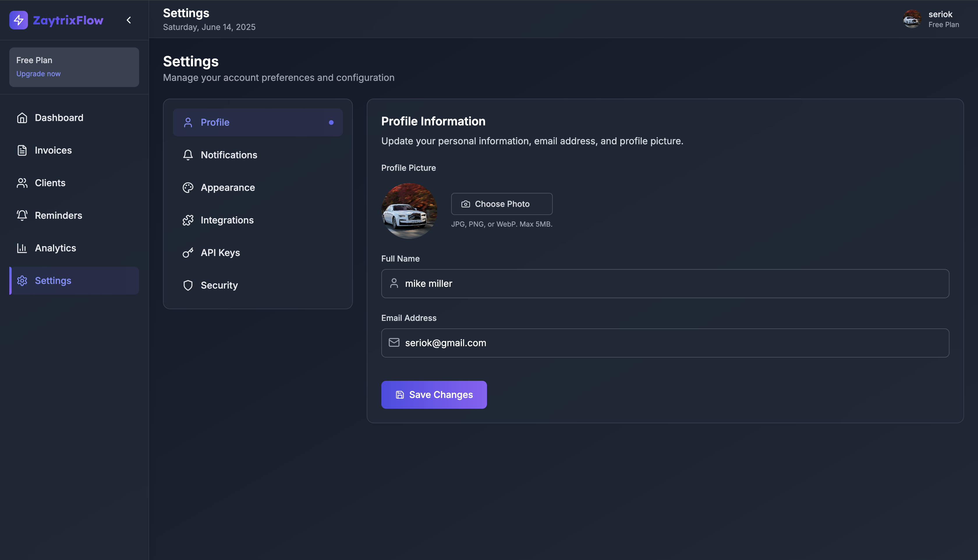Collapse the sidebar with the chevron arrow
Screen dimensions: 978x560
pyautogui.click(x=129, y=20)
